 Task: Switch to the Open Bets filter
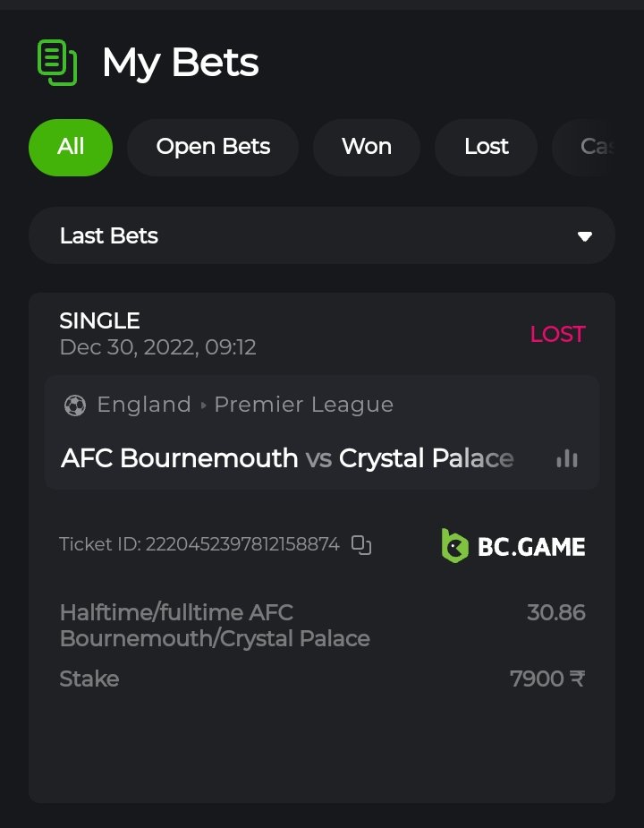tap(213, 147)
